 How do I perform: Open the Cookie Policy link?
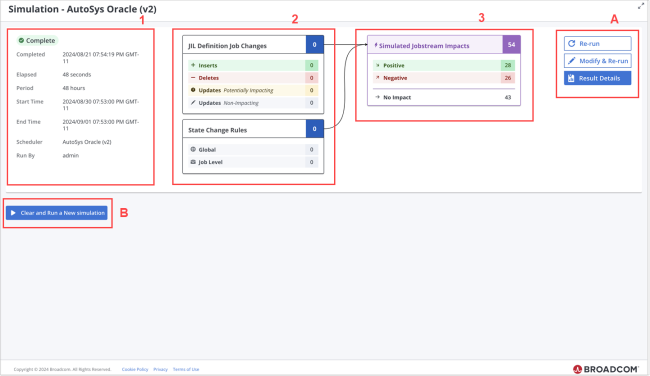click(135, 369)
